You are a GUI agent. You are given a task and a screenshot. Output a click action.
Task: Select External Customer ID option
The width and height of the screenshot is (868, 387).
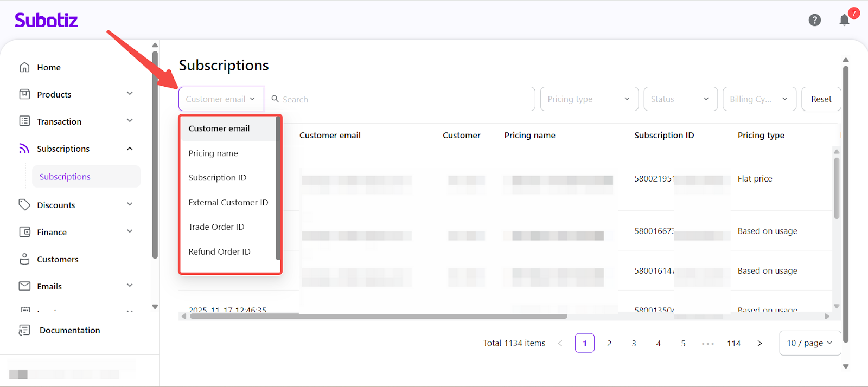[x=228, y=203]
